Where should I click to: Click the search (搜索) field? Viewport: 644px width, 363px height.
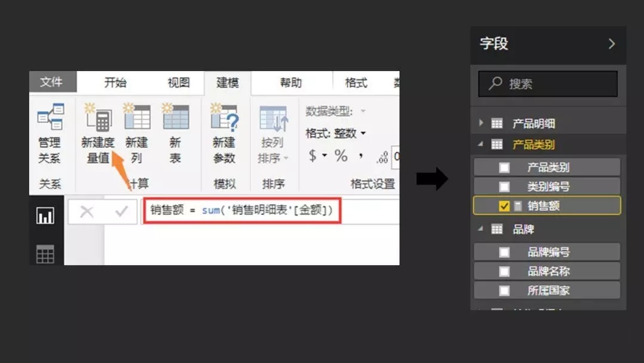(x=548, y=84)
